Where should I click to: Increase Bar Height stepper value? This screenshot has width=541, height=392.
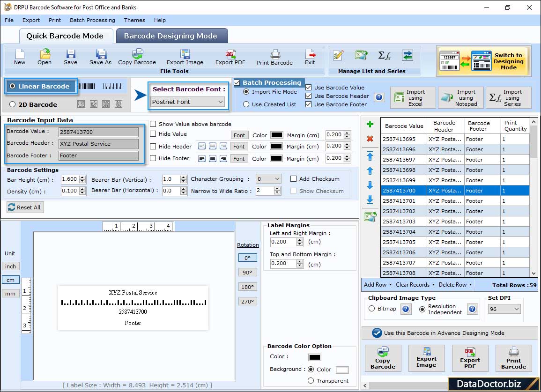click(82, 177)
